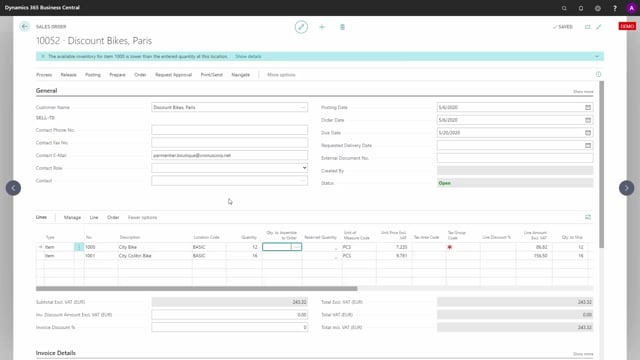Create a new record with the plus icon
The width and height of the screenshot is (640, 360).
322,27
